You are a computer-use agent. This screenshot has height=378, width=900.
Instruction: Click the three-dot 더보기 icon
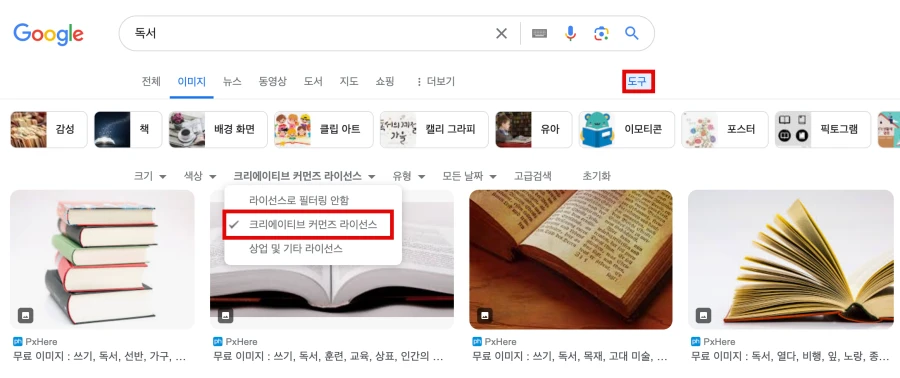pos(419,82)
